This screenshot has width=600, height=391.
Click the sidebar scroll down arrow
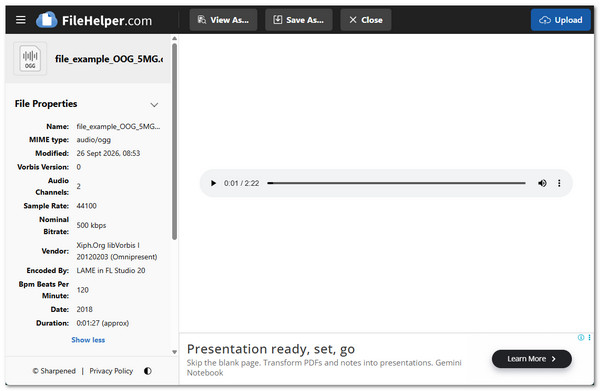(174, 352)
